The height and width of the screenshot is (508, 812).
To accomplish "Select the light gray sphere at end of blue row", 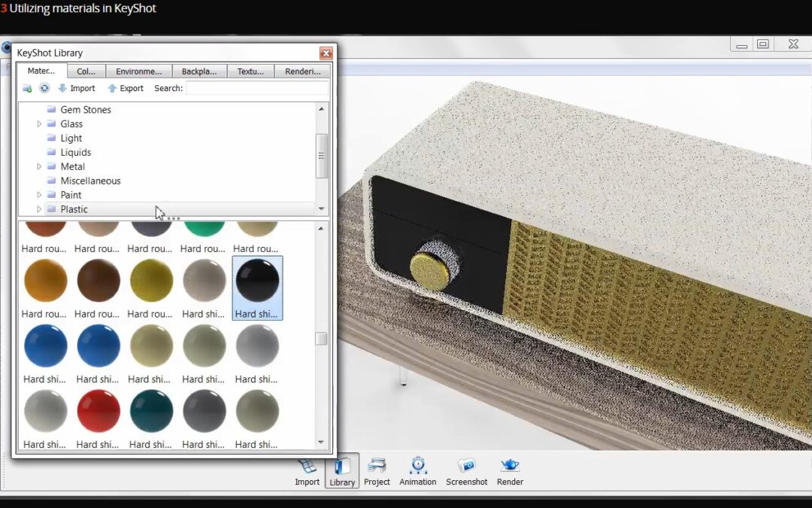I will click(x=257, y=345).
